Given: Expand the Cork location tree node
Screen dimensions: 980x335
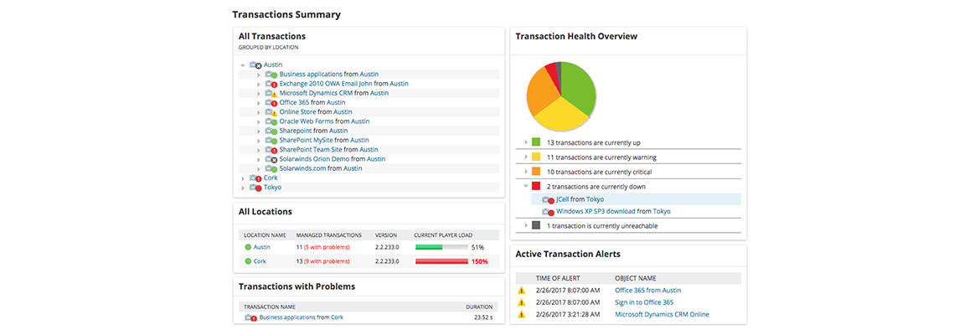Looking at the screenshot, I should click(x=243, y=178).
